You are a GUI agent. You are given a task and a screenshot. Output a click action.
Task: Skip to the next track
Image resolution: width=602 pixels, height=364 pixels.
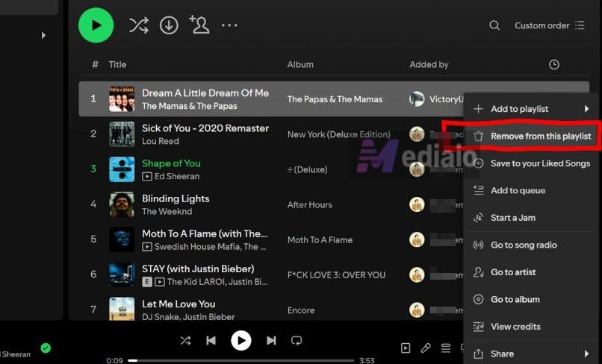[271, 341]
